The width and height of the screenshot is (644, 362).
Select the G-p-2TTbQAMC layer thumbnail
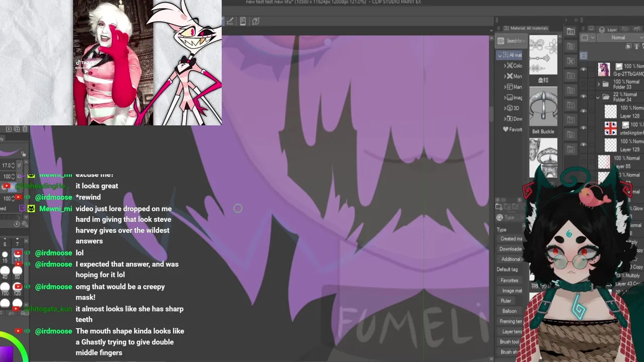coord(604,69)
